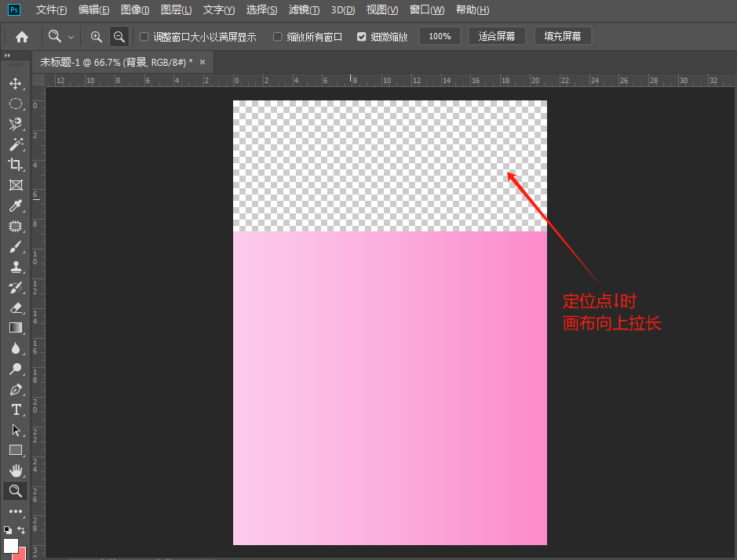Screen dimensions: 737x560
Task: Click the transparent checkerboard canvas area
Action: click(x=389, y=165)
